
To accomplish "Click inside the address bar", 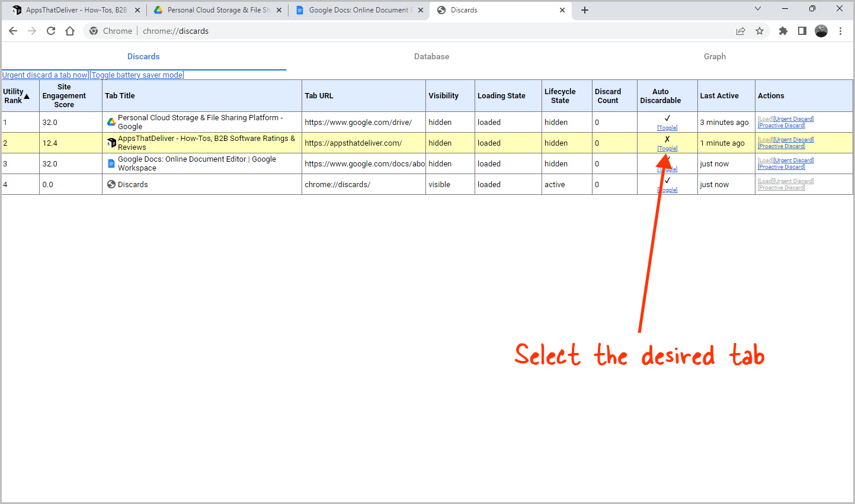I will (237, 31).
